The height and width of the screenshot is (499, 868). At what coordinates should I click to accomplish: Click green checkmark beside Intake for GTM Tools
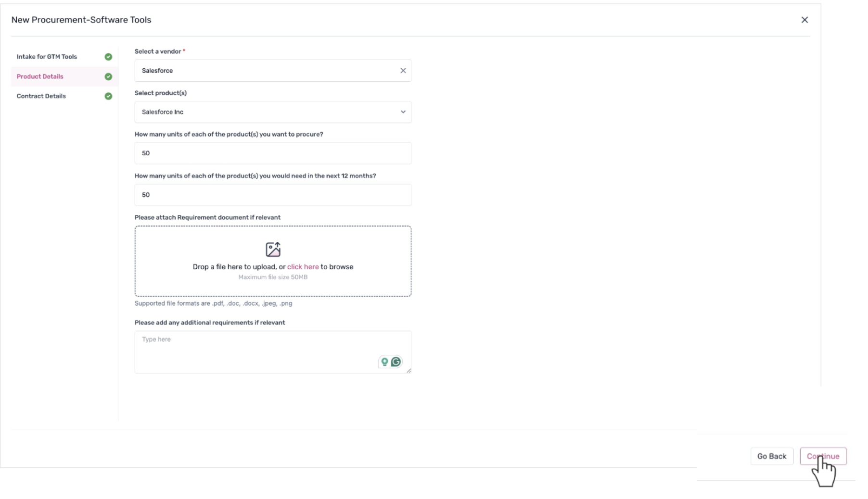coord(108,57)
